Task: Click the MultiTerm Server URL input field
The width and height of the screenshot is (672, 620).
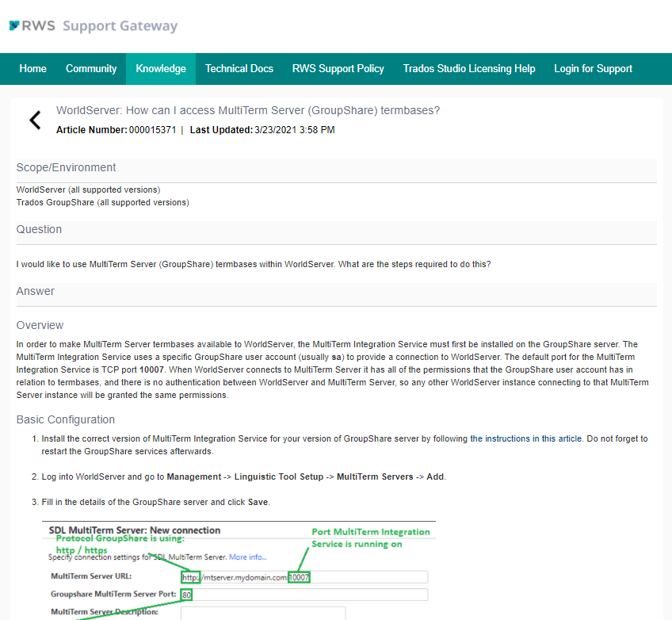Action: coord(304,577)
